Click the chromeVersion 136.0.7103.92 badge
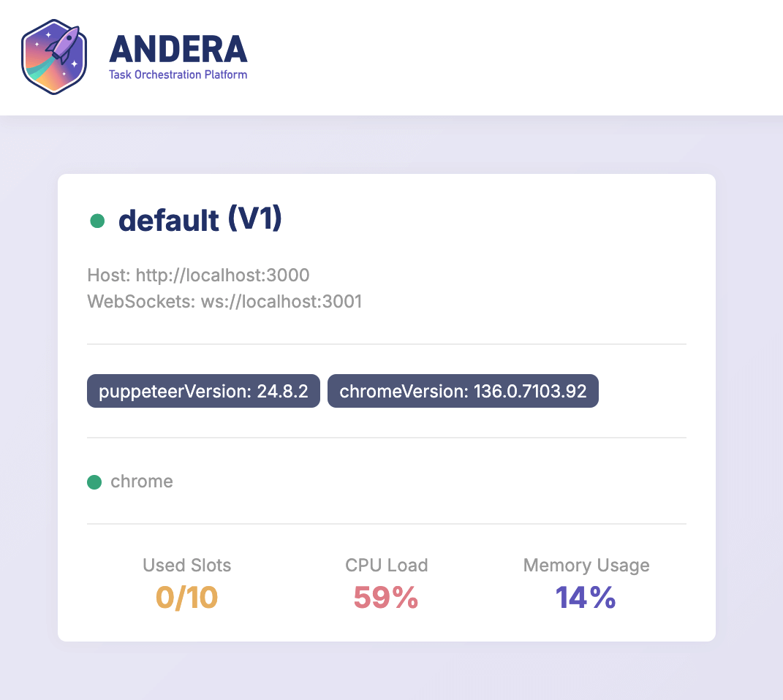This screenshot has height=700, width=783. (463, 391)
